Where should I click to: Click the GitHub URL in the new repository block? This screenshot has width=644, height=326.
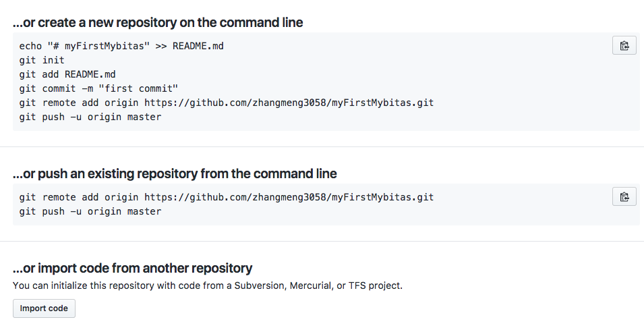click(x=289, y=103)
